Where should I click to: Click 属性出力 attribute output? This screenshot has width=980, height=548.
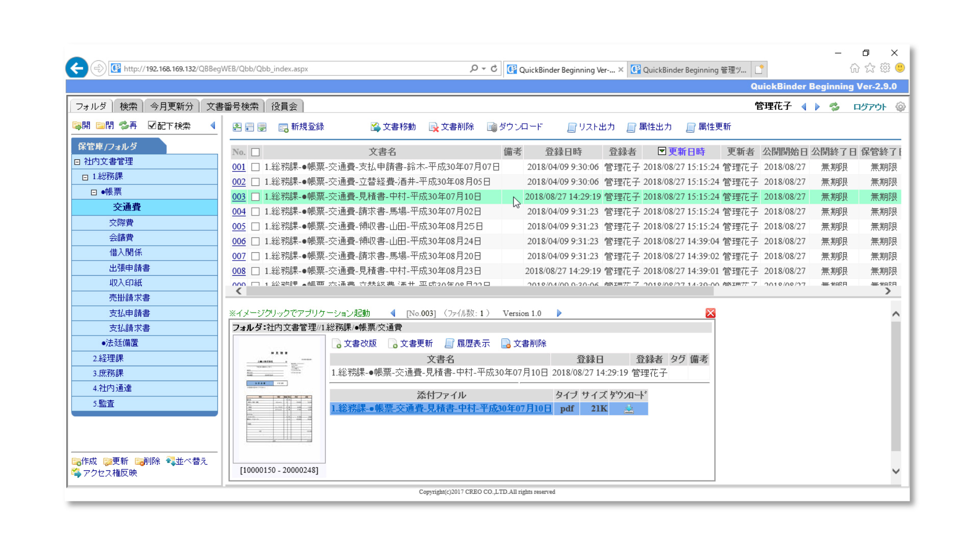tap(649, 127)
